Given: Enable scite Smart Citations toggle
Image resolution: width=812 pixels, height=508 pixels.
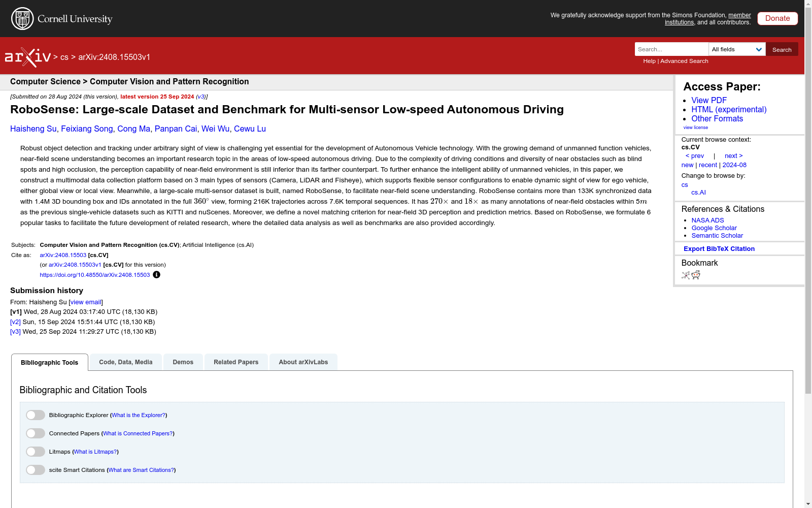Looking at the screenshot, I should point(36,470).
